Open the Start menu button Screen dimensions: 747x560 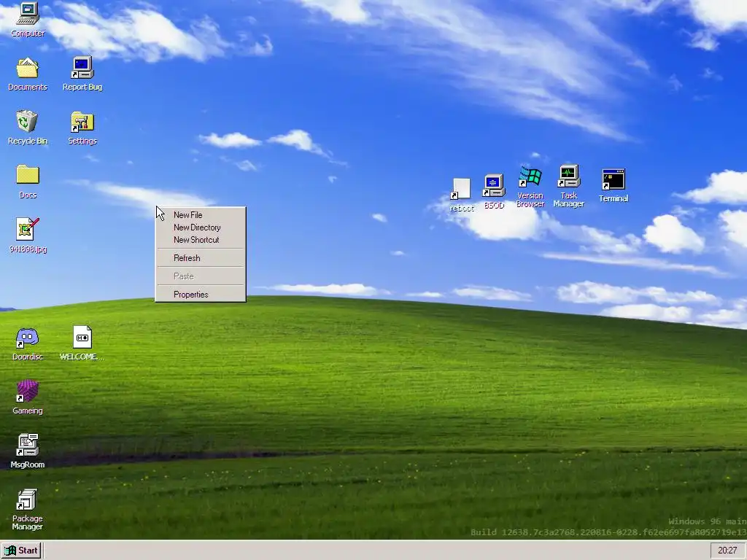pyautogui.click(x=21, y=551)
